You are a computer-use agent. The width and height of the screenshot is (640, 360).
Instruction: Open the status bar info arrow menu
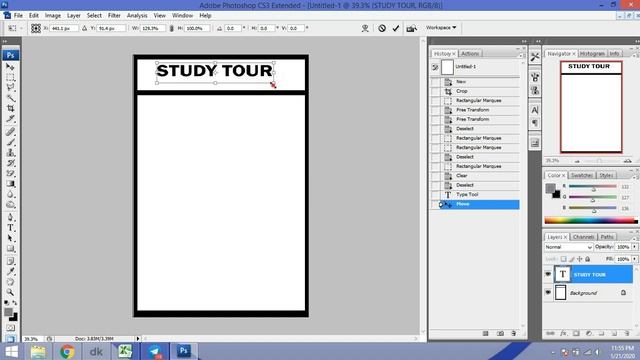point(138,338)
